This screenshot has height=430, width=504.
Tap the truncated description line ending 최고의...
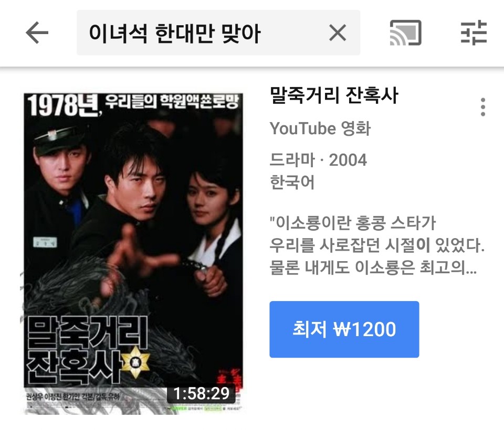pyautogui.click(x=373, y=267)
